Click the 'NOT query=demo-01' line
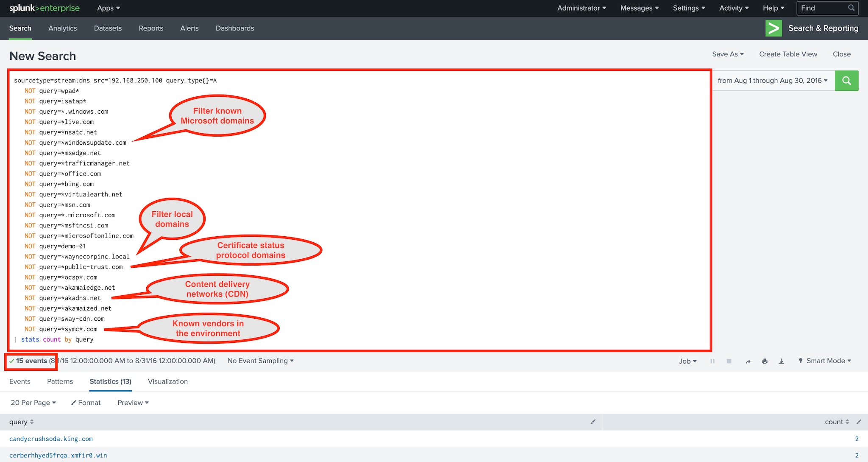868x462 pixels. (x=55, y=246)
